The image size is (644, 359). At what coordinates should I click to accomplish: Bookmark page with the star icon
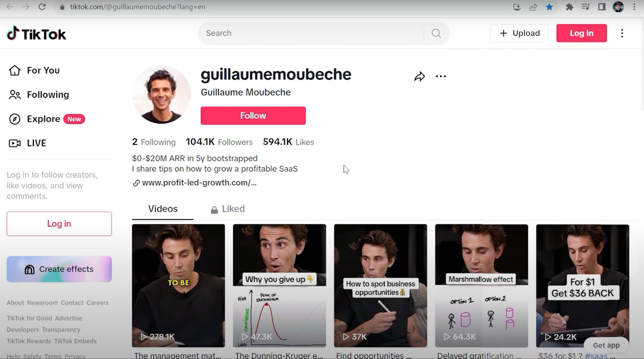coord(549,7)
